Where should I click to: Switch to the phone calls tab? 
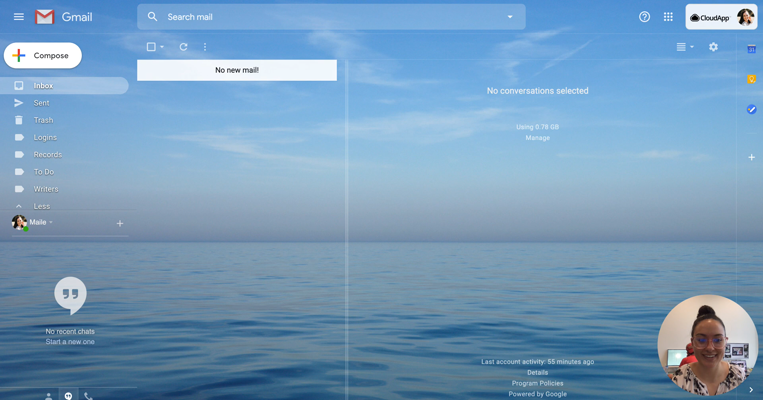pyautogui.click(x=88, y=396)
